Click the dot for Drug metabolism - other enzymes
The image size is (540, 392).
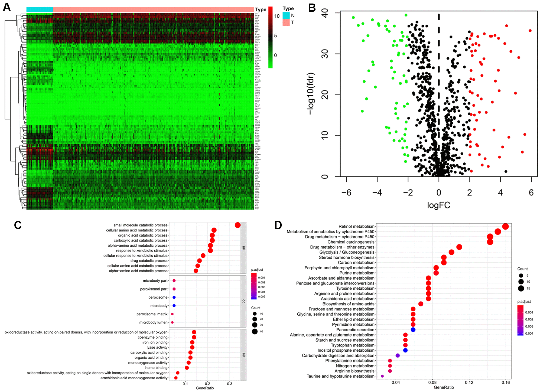459,247
